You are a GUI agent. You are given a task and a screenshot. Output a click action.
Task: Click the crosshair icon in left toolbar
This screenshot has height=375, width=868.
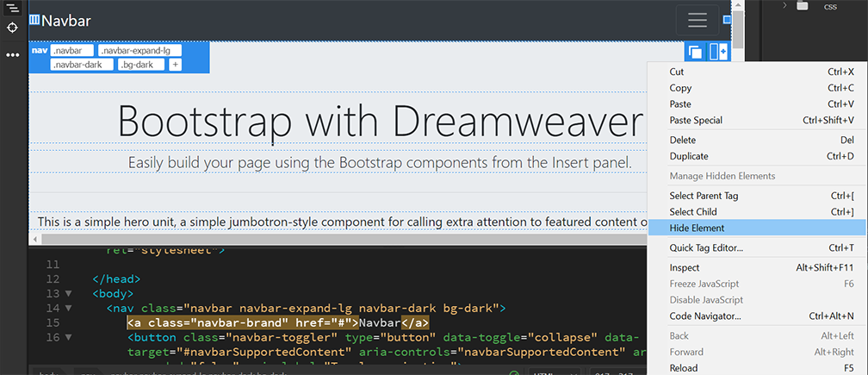[12, 28]
